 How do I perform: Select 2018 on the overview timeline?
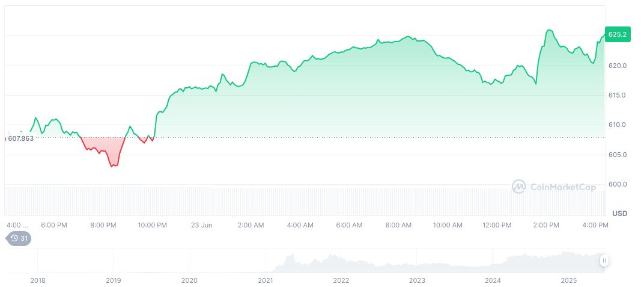pyautogui.click(x=37, y=280)
